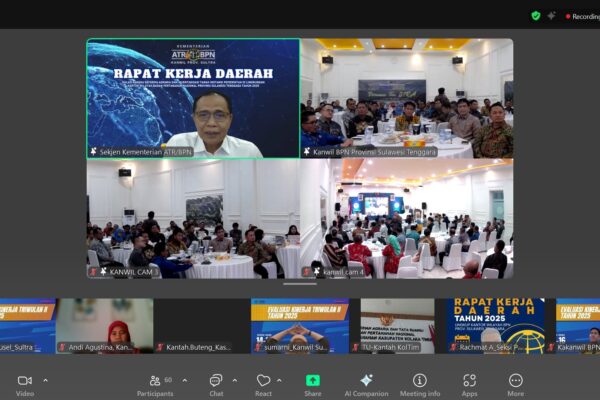This screenshot has width=600, height=400.
Task: Select the kanwil cam 4 video tile
Action: point(407,219)
